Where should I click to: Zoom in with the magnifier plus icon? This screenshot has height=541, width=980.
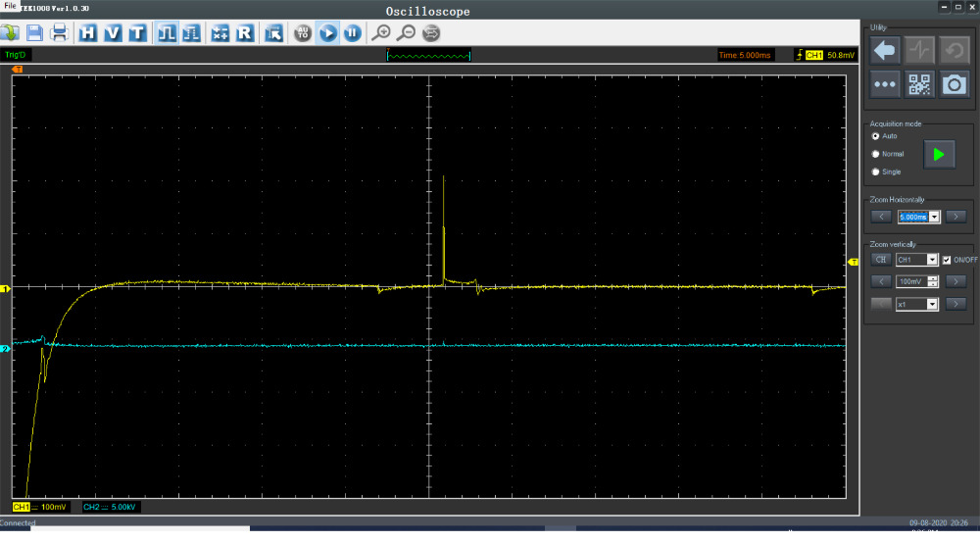point(380,33)
